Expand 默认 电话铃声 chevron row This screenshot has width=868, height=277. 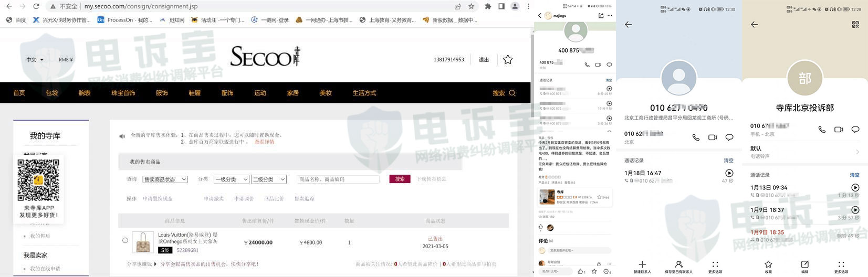click(804, 152)
